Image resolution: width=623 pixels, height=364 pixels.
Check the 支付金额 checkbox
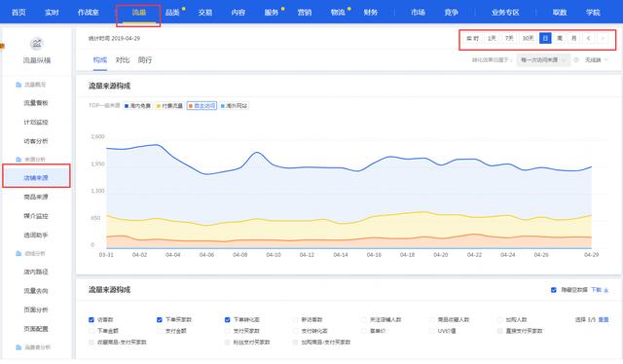[160, 331]
